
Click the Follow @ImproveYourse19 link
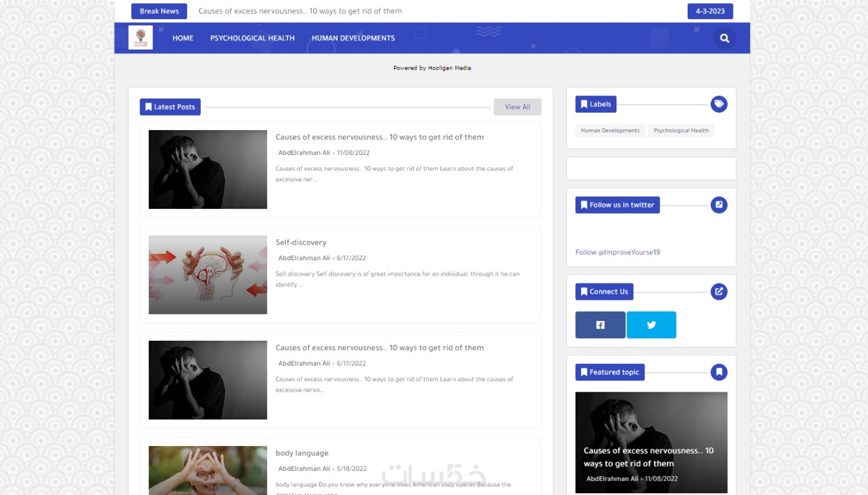pos(618,252)
